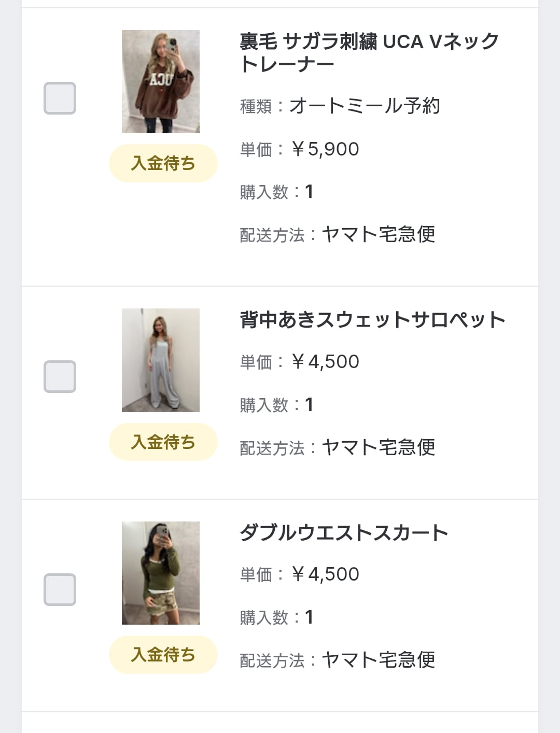Click 入金待ち status under the salopette
The image size is (560, 733).
point(163,442)
